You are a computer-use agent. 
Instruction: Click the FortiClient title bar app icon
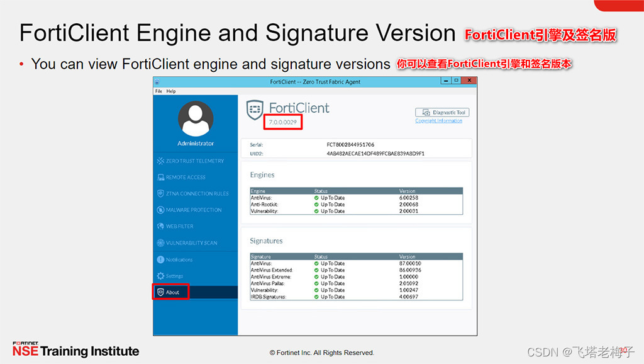pos(157,82)
